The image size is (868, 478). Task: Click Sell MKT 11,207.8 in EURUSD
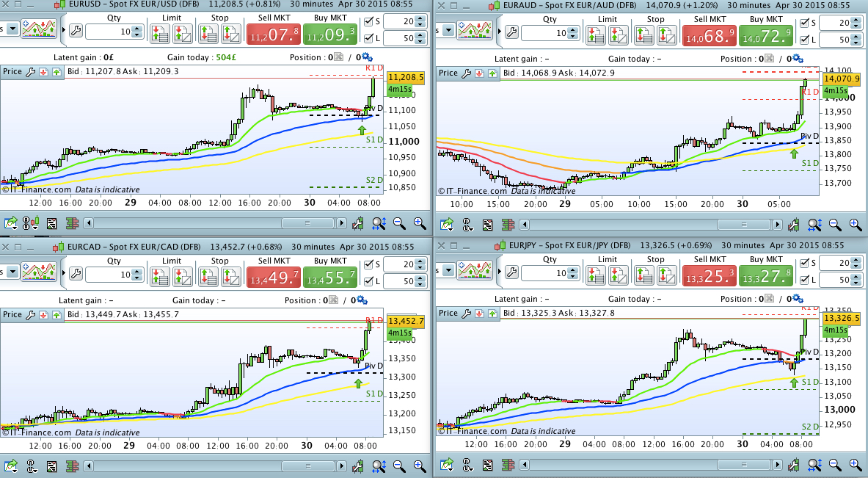click(x=274, y=35)
